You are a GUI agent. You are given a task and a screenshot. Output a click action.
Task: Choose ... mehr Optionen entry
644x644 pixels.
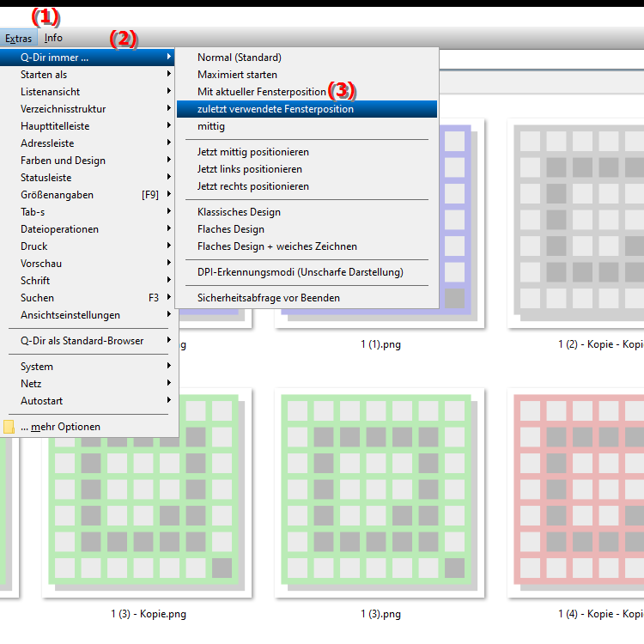(87, 427)
